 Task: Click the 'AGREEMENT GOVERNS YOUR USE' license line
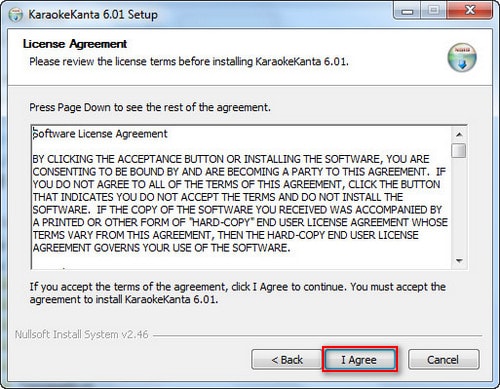[161, 248]
